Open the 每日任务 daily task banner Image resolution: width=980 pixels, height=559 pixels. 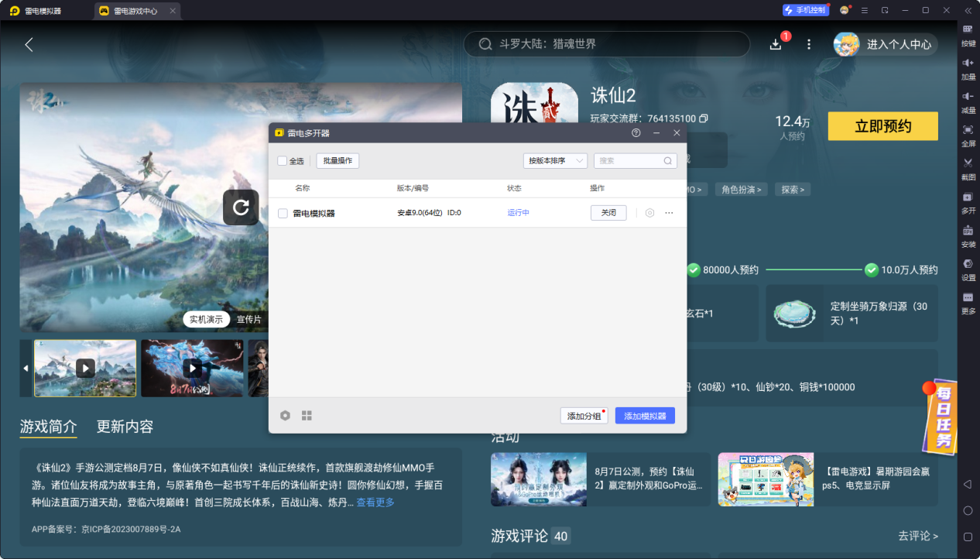click(941, 416)
